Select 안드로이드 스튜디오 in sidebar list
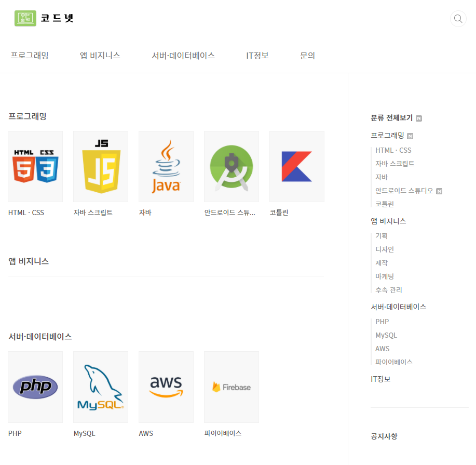 404,191
